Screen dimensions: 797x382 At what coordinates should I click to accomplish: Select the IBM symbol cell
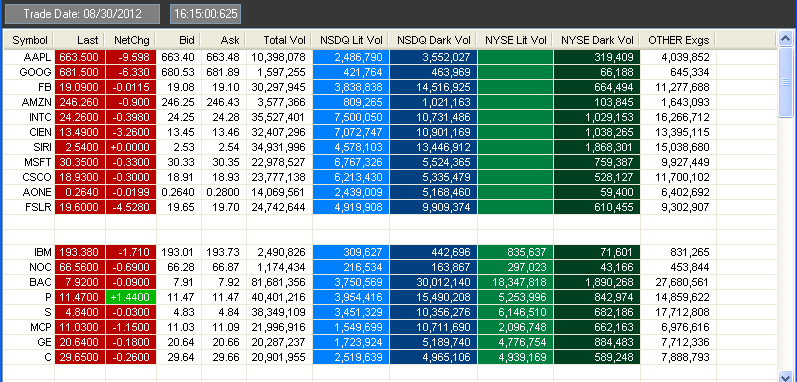29,252
